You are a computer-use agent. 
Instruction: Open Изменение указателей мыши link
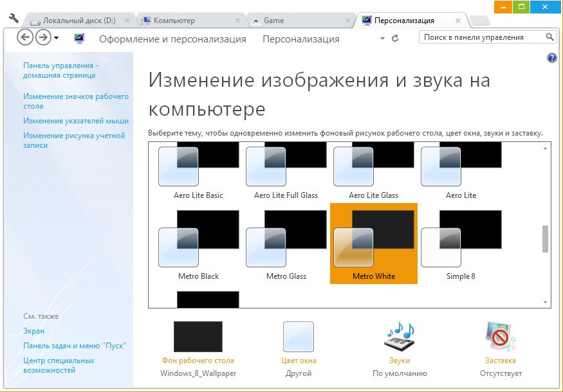click(x=76, y=121)
